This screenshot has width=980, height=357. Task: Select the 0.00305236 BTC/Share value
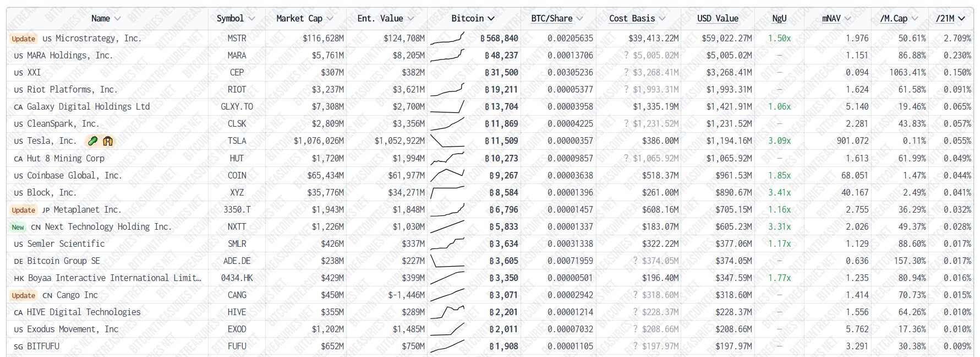pyautogui.click(x=571, y=72)
